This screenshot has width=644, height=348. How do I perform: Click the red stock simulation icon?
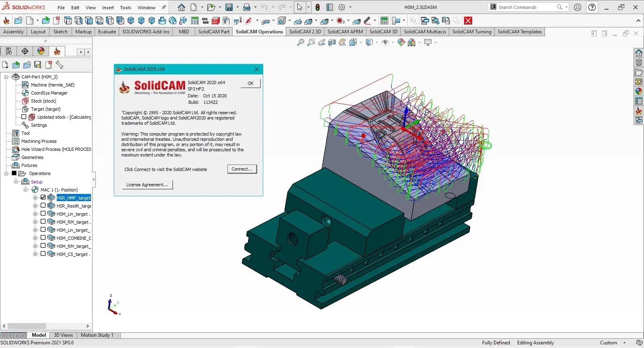(x=216, y=21)
